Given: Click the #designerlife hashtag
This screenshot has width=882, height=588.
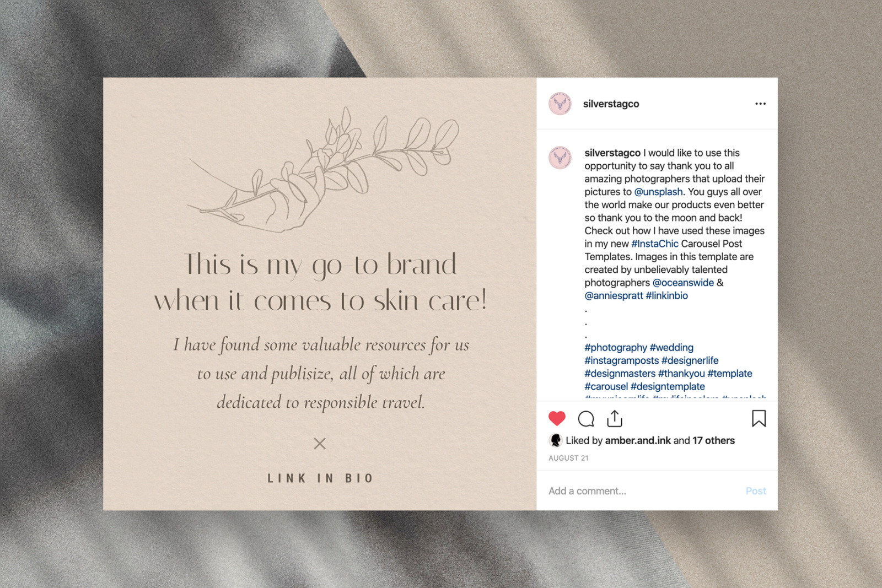Looking at the screenshot, I should 690,360.
